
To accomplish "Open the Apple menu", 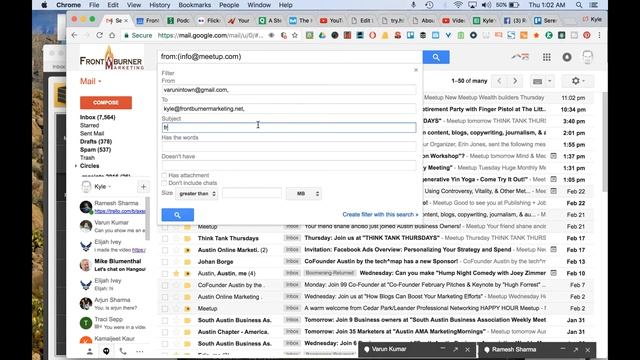I will (44, 5).
